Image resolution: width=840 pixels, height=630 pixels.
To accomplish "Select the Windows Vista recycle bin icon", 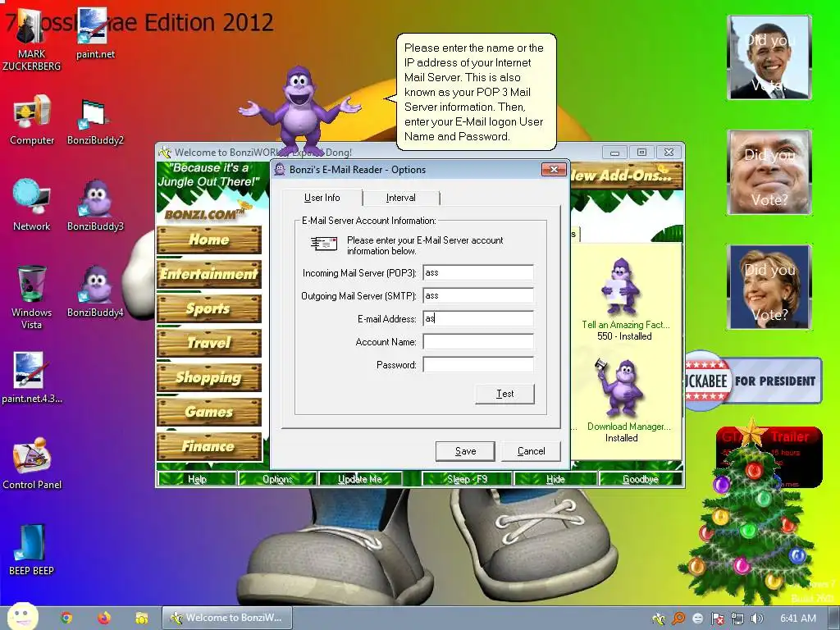I will point(31,297).
